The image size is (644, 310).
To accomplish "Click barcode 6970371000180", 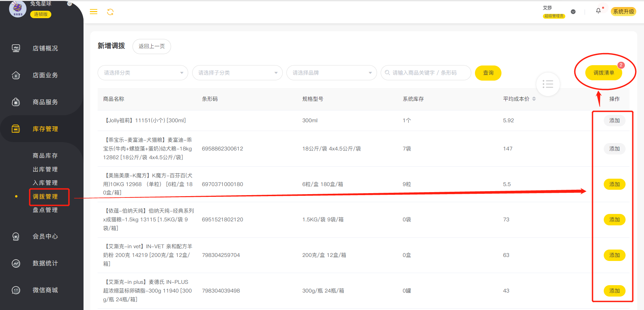I will click(x=222, y=184).
